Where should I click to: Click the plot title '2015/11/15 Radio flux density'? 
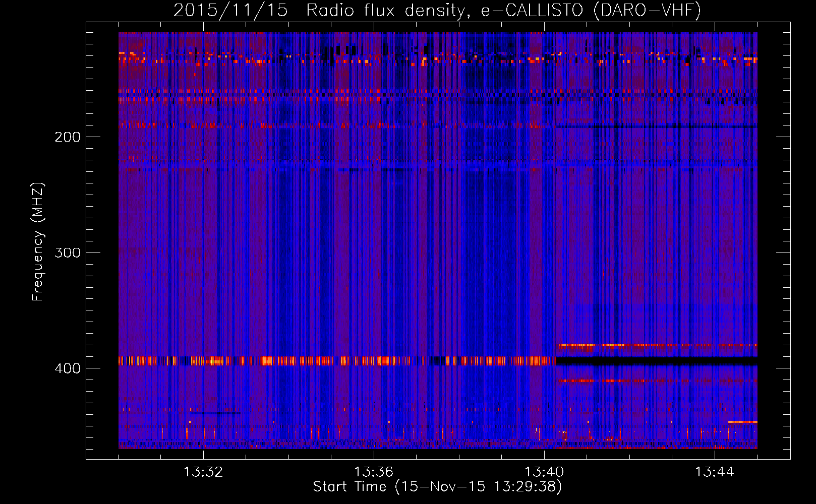pos(437,10)
